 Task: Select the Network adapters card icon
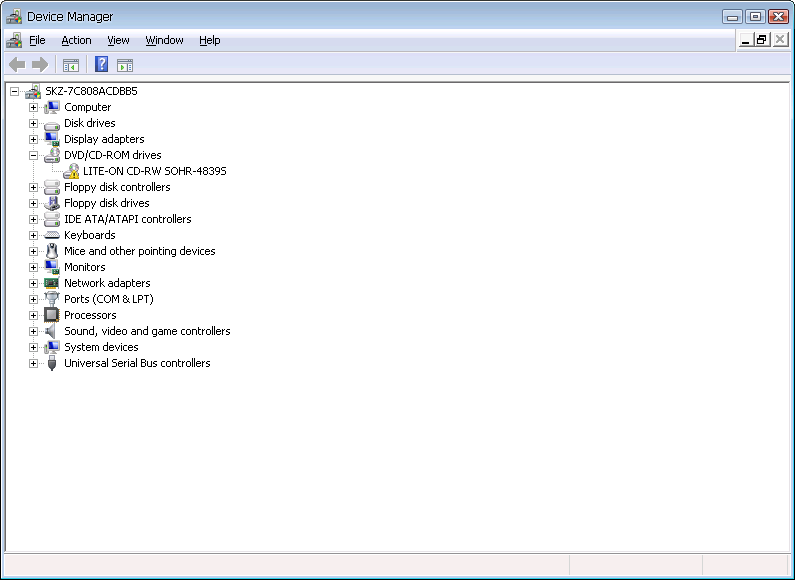52,283
